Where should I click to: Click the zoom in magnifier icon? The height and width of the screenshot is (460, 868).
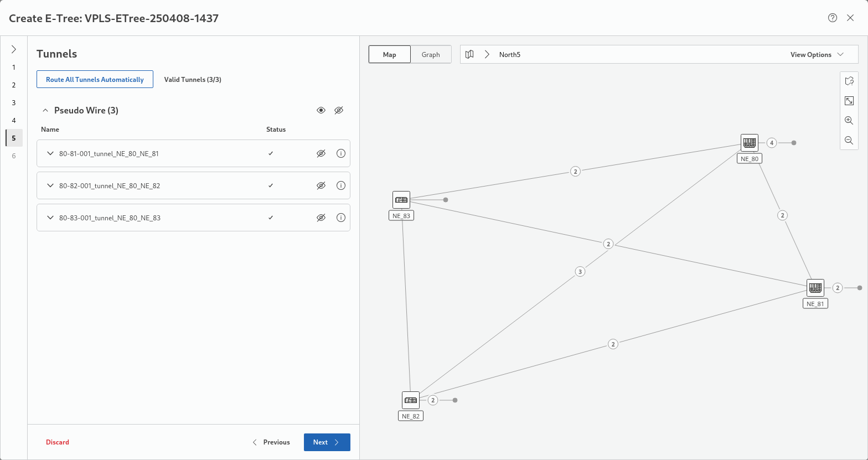tap(849, 121)
